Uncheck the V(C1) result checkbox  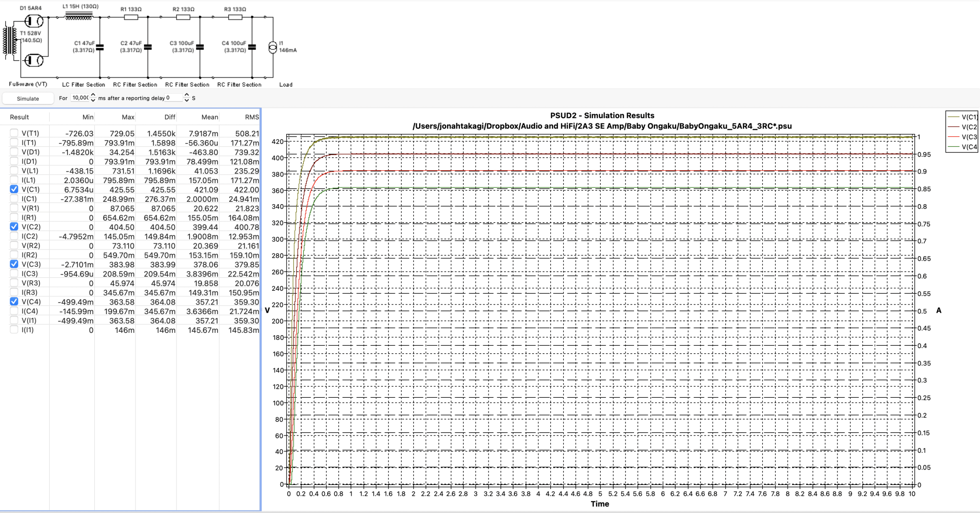point(14,189)
